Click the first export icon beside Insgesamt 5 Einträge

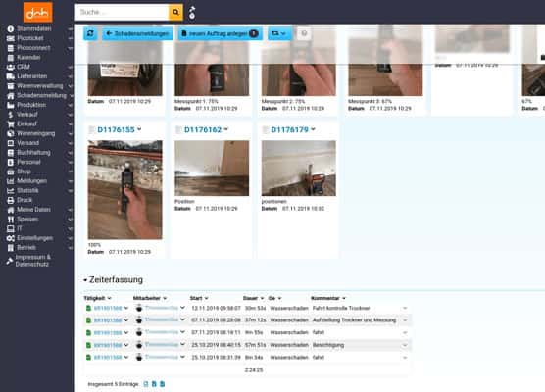(x=146, y=384)
